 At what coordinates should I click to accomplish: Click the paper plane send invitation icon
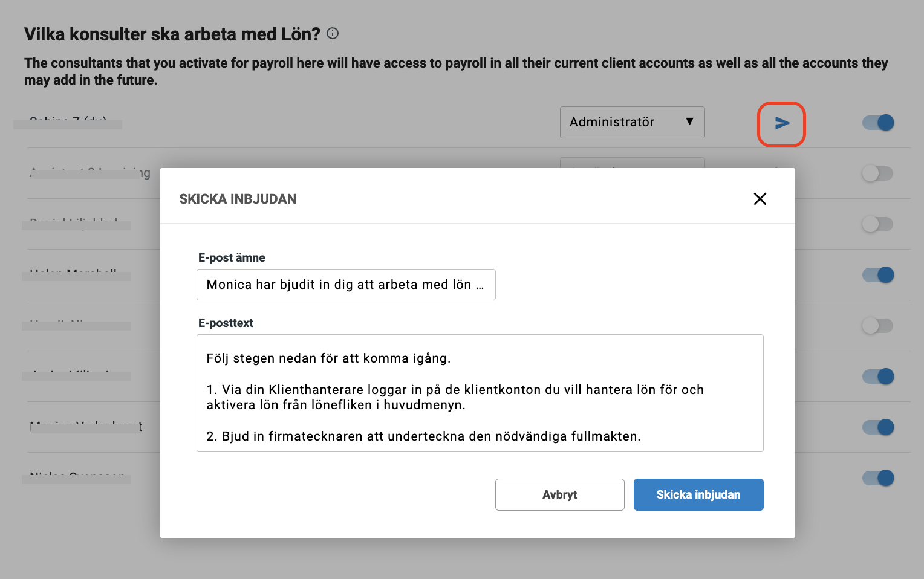782,123
